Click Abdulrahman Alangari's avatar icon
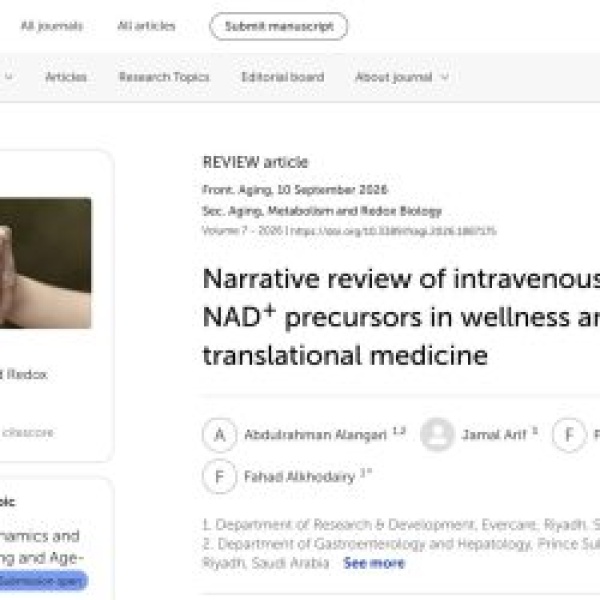This screenshot has width=600, height=600. (219, 435)
